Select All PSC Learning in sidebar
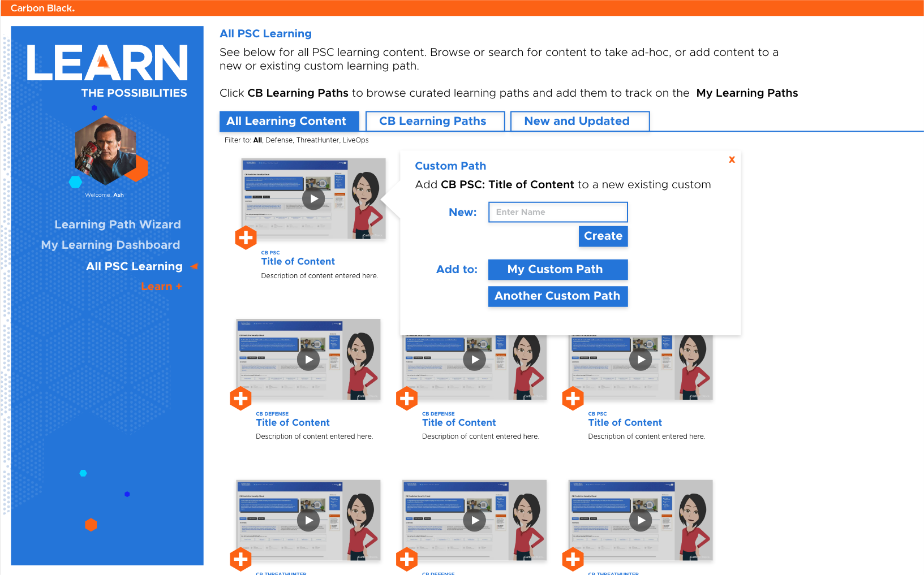The height and width of the screenshot is (575, 924). coord(134,266)
